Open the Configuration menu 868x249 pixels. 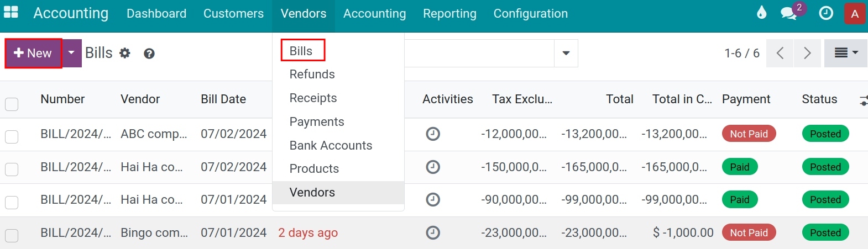(531, 13)
